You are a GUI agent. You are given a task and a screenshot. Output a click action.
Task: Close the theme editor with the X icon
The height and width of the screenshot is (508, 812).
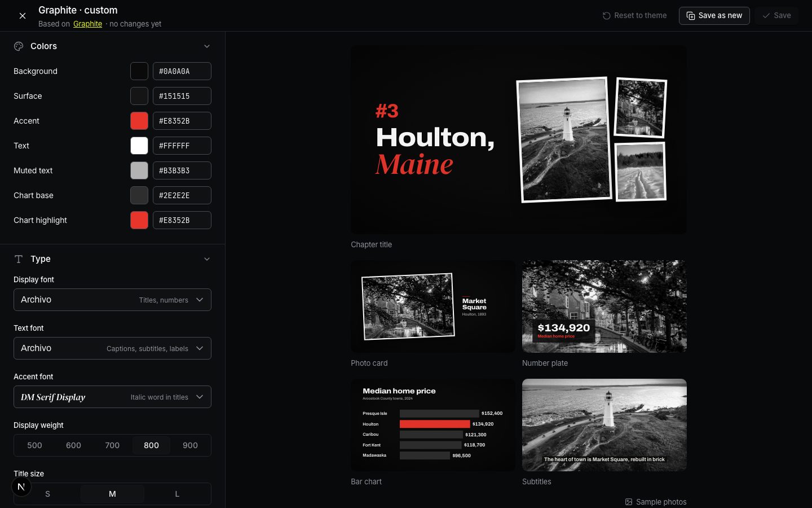pos(23,16)
